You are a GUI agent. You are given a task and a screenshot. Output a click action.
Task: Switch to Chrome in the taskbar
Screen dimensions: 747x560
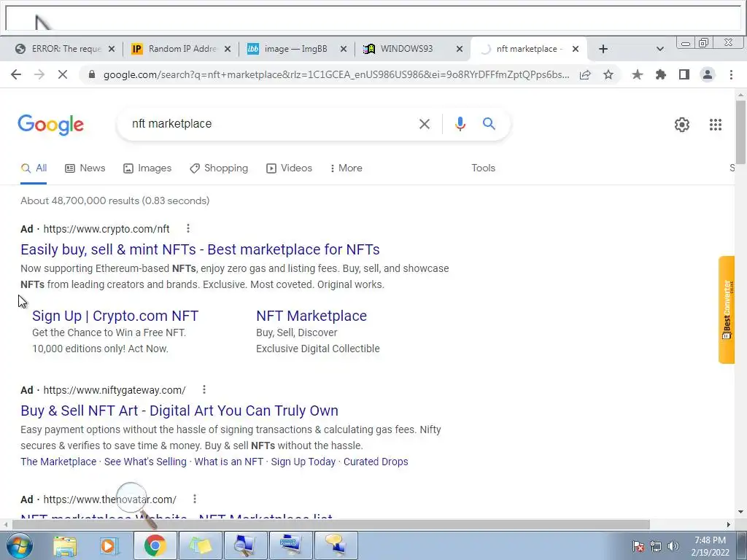[x=155, y=545]
